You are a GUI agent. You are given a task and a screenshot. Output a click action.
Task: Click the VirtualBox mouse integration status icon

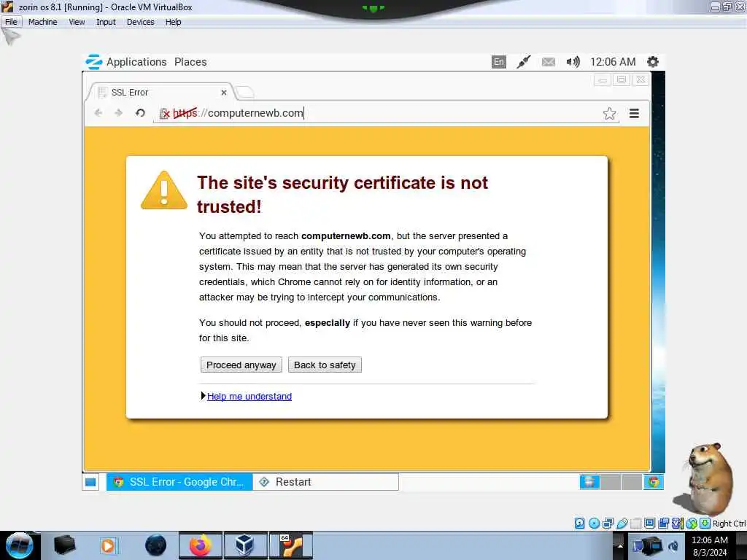692,524
